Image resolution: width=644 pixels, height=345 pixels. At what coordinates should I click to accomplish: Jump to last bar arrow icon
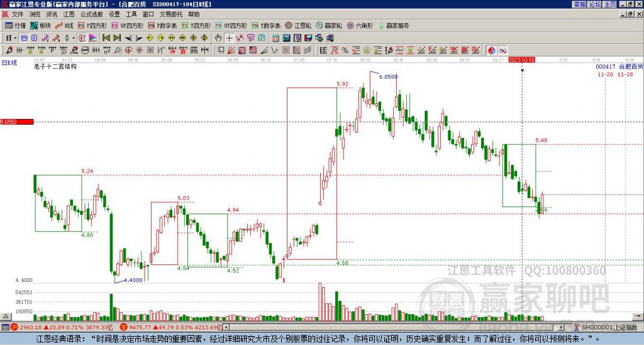[117, 38]
